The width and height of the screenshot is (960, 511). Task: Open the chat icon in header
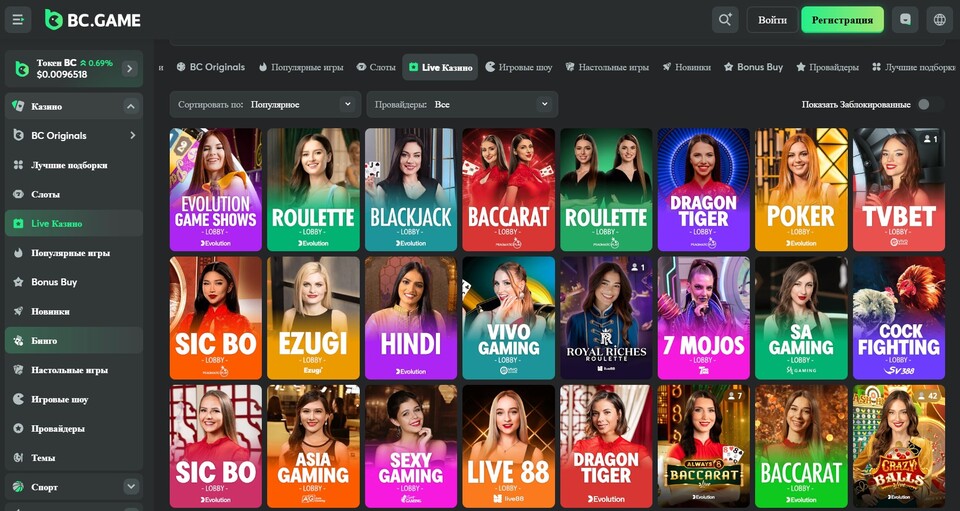pos(905,20)
